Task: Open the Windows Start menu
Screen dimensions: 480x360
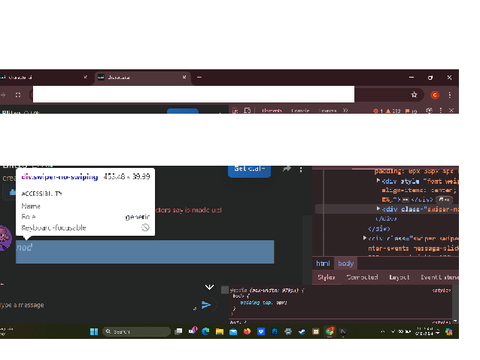Action: pyautogui.click(x=94, y=331)
